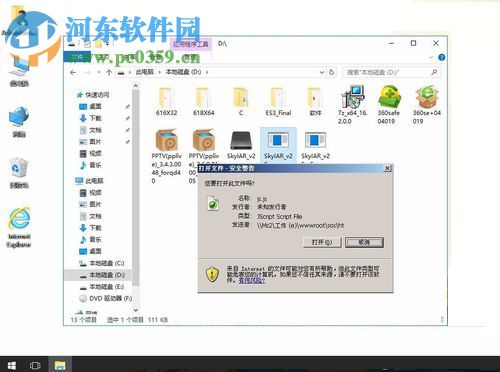Click JScript Script File type text
The width and height of the screenshot is (500, 372).
[279, 216]
